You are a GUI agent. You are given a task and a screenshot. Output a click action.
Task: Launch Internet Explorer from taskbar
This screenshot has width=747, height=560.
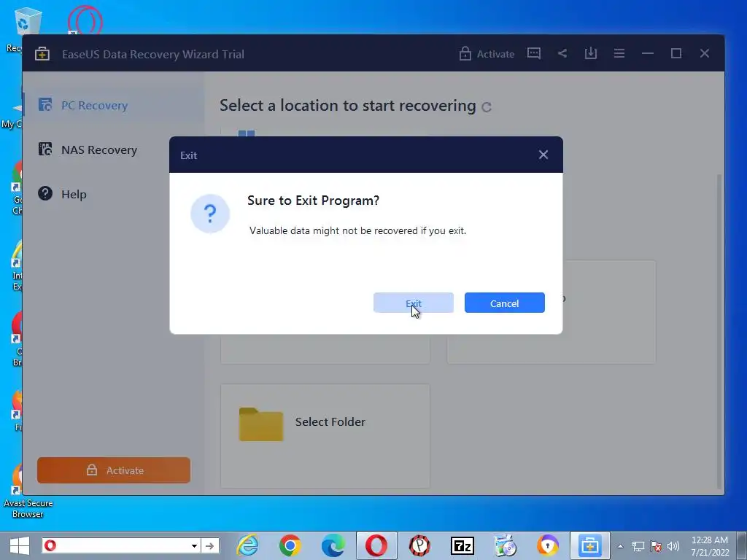pyautogui.click(x=248, y=545)
